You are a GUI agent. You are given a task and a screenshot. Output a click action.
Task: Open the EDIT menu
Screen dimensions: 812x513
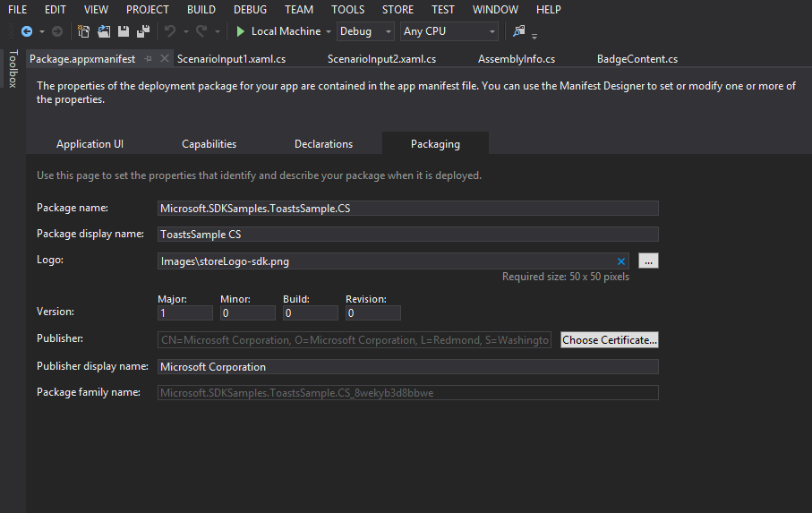pyautogui.click(x=56, y=9)
